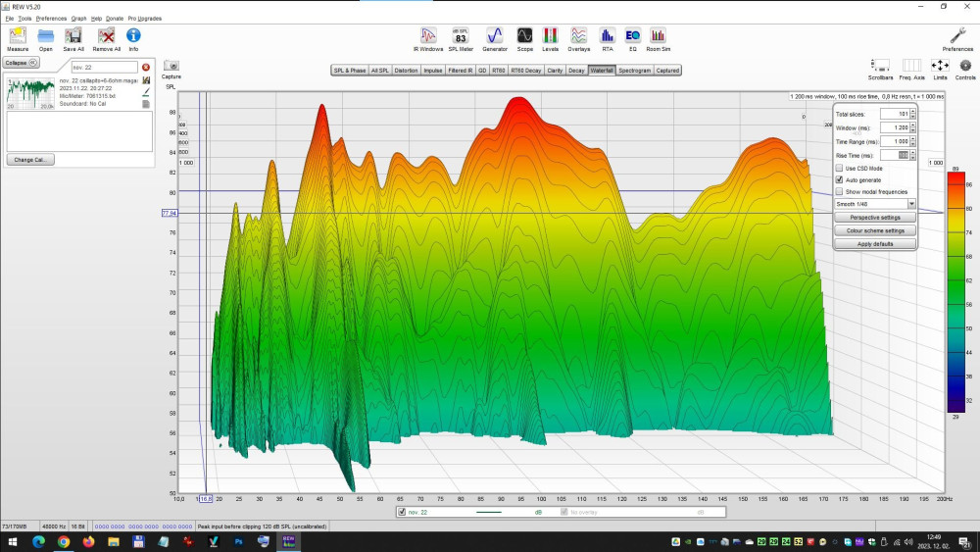Uncheck the Auto generate option
The width and height of the screenshot is (980, 552).
[x=839, y=180]
